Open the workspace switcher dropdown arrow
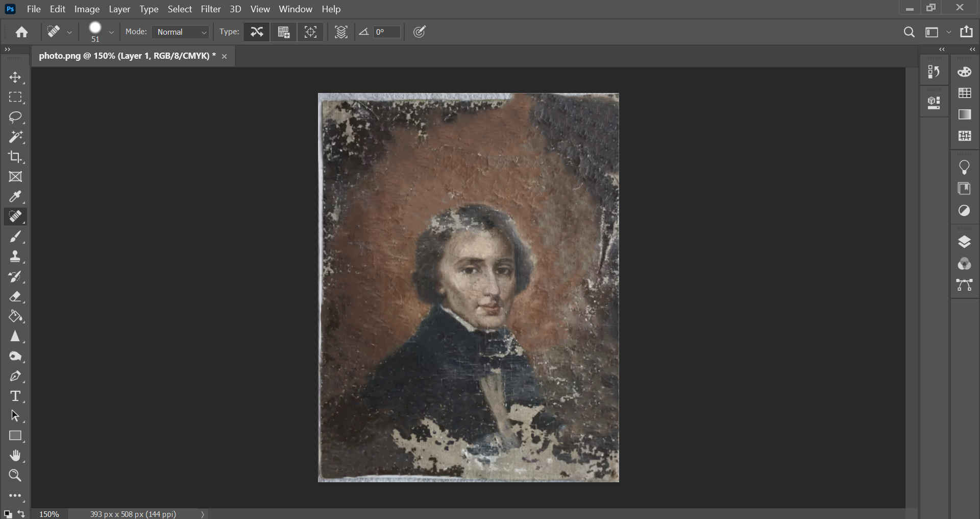The height and width of the screenshot is (519, 980). [x=949, y=32]
